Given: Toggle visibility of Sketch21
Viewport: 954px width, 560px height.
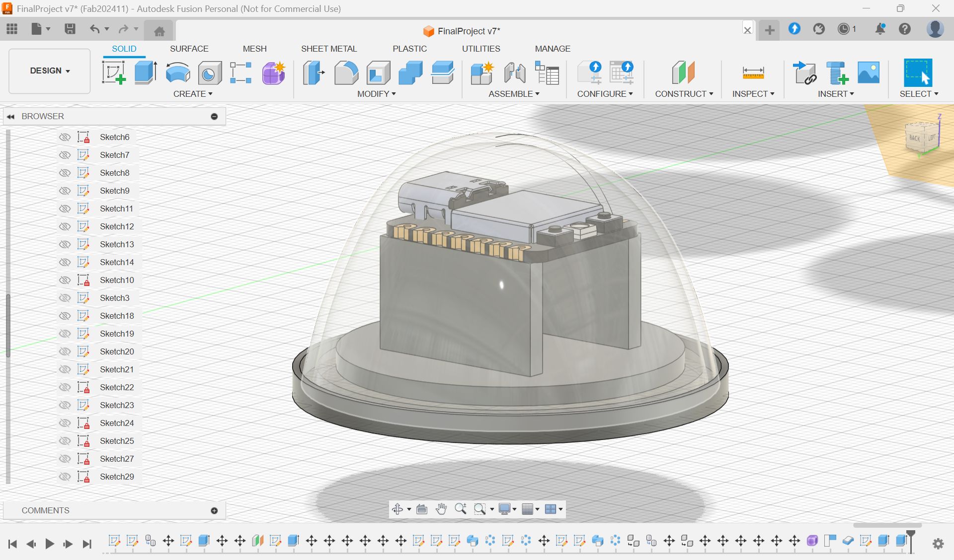Looking at the screenshot, I should pyautogui.click(x=65, y=369).
